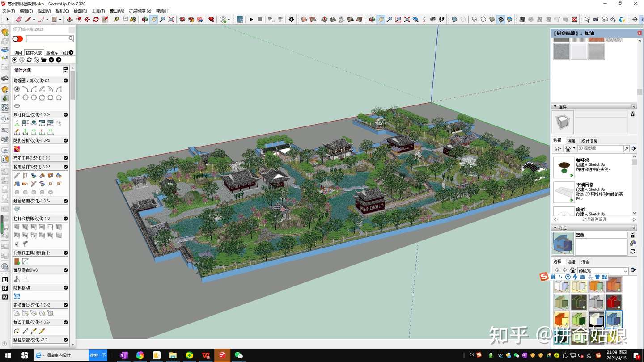The height and width of the screenshot is (362, 644).
Task: Activate the Walk footprints tool
Action: pyautogui.click(x=441, y=19)
